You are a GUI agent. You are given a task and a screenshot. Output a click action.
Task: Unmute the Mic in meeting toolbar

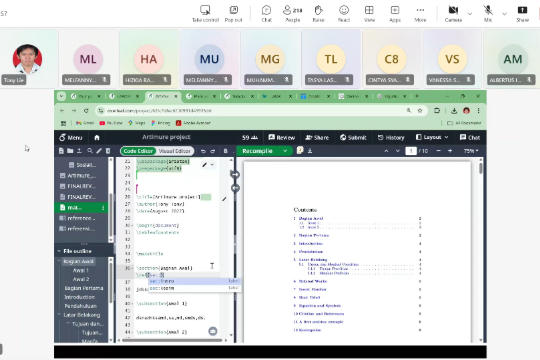(x=488, y=14)
